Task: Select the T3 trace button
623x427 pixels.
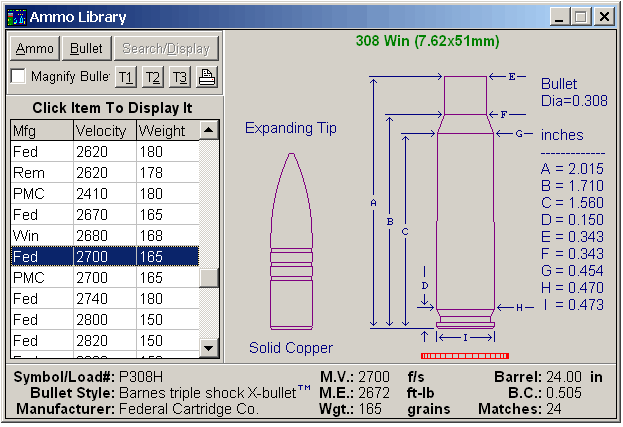Action: coord(180,77)
